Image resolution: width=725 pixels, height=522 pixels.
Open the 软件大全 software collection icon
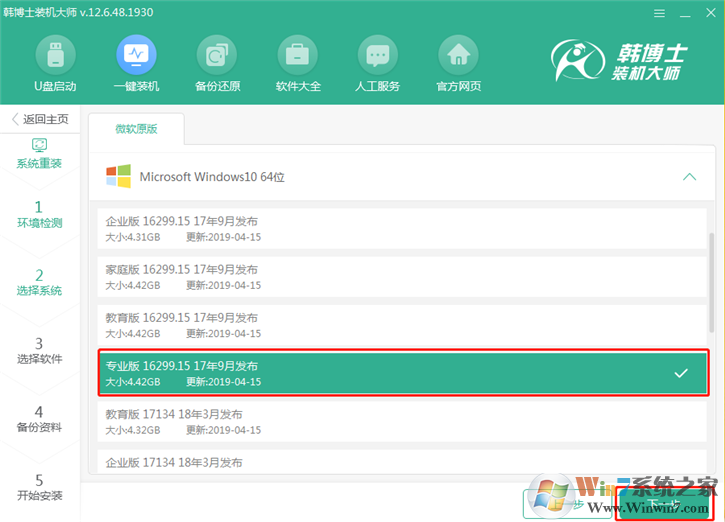tap(297, 55)
